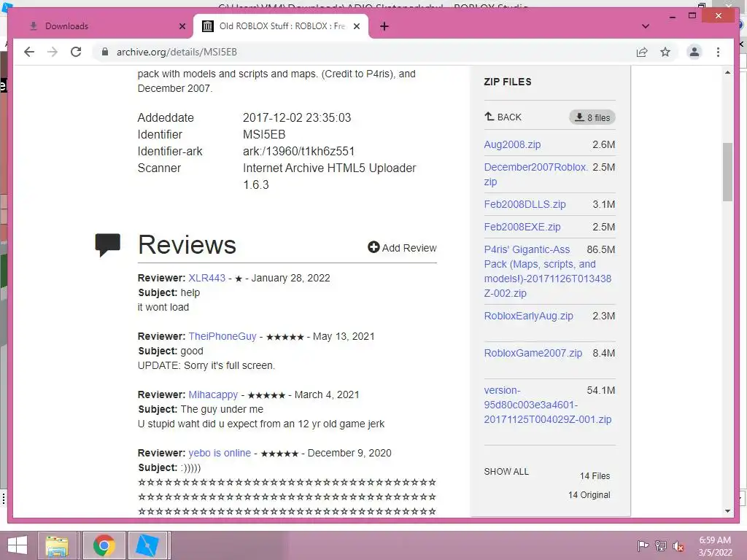Close the Downloads tab
This screenshot has width=747, height=560.
pos(182,26)
